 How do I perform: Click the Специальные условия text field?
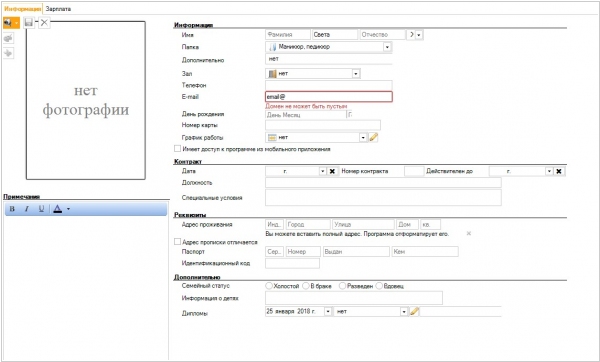pos(383,197)
